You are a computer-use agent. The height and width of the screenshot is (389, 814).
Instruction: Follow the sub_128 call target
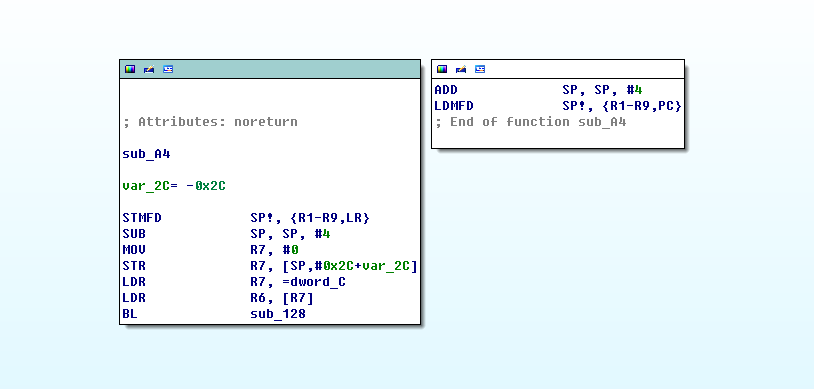278,314
